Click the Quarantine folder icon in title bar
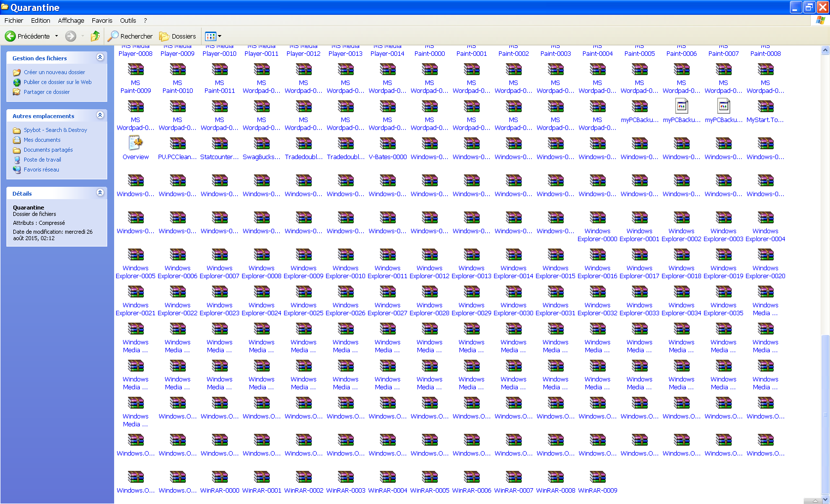This screenshot has width=830, height=504. (x=5, y=7)
